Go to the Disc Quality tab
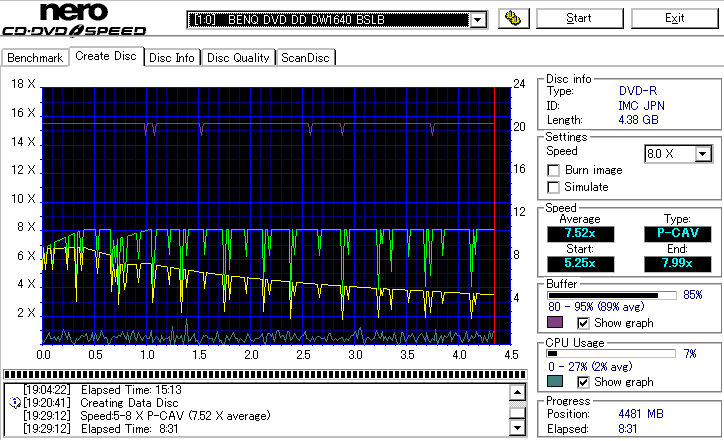The image size is (724, 441). click(x=238, y=58)
